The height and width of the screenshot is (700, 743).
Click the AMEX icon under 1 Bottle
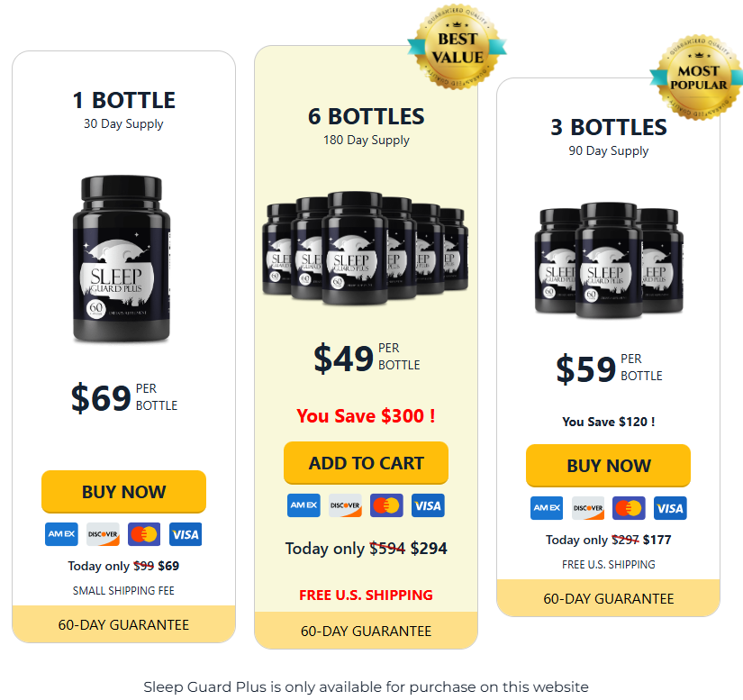coord(61,534)
